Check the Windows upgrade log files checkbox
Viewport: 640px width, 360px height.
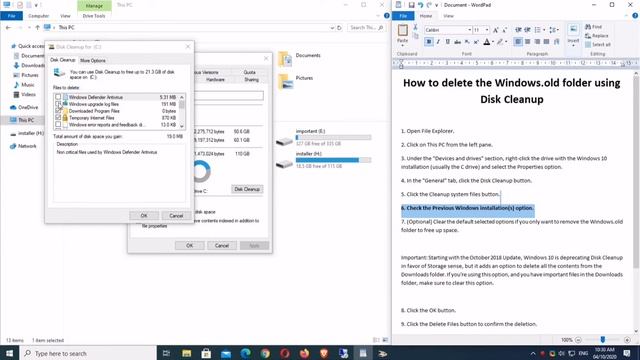pos(58,104)
